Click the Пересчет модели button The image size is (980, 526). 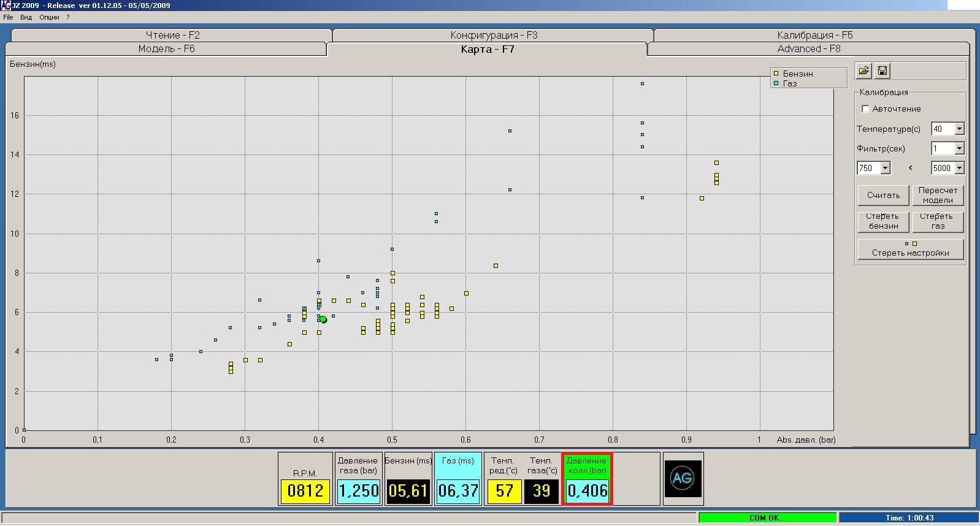click(x=938, y=196)
